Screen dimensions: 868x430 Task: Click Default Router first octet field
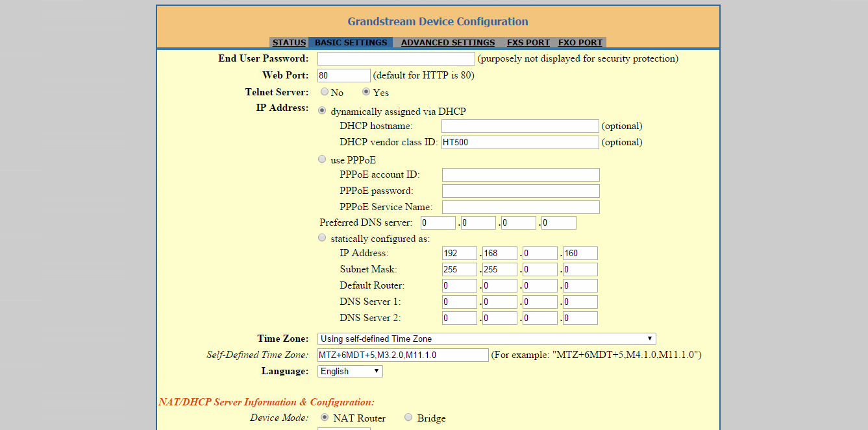click(460, 286)
